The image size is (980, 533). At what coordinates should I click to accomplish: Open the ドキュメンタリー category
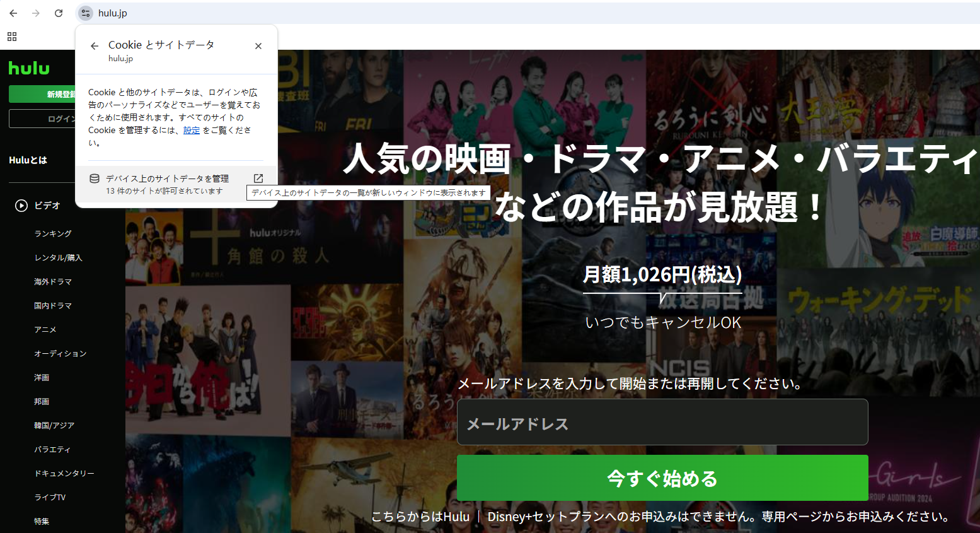64,474
